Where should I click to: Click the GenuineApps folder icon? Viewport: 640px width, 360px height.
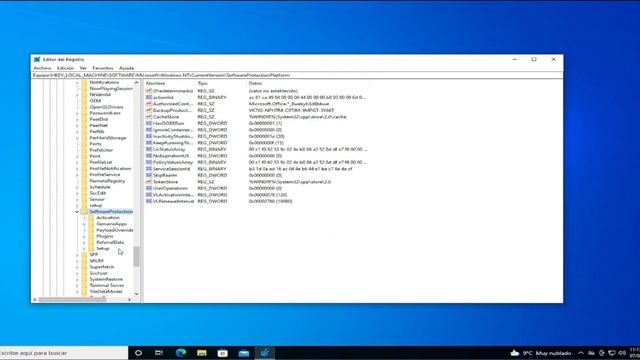tap(91, 224)
